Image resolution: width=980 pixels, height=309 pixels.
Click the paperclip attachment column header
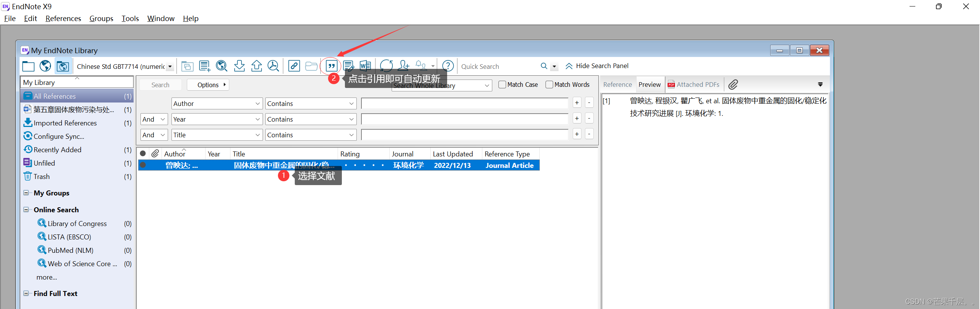[155, 154]
